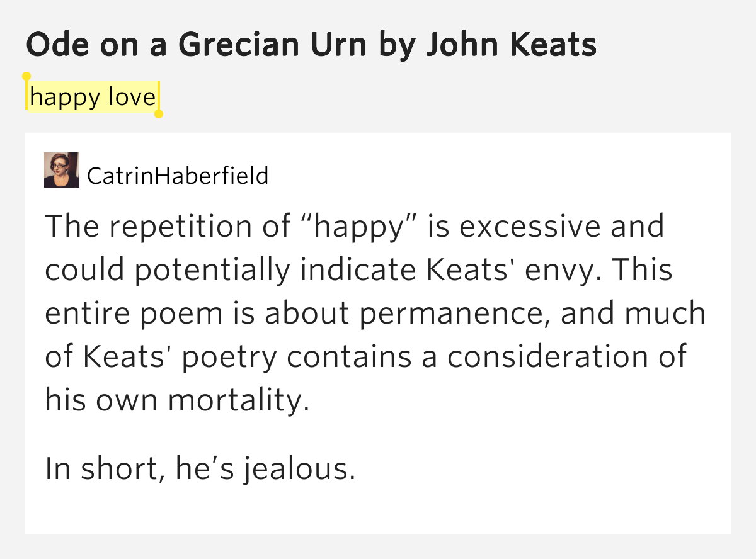The width and height of the screenshot is (756, 559).
Task: Open CatrinHaberfield's avatar picture
Action: (61, 170)
